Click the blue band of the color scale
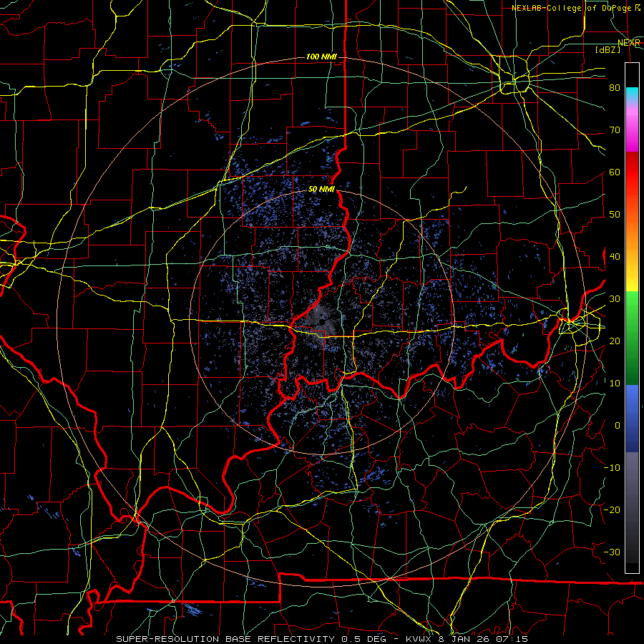 [x=632, y=418]
